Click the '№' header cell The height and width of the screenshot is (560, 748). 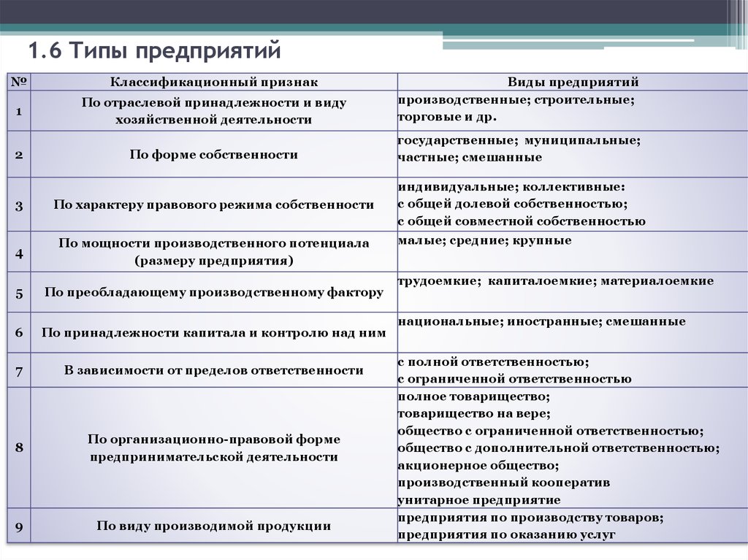(18, 82)
